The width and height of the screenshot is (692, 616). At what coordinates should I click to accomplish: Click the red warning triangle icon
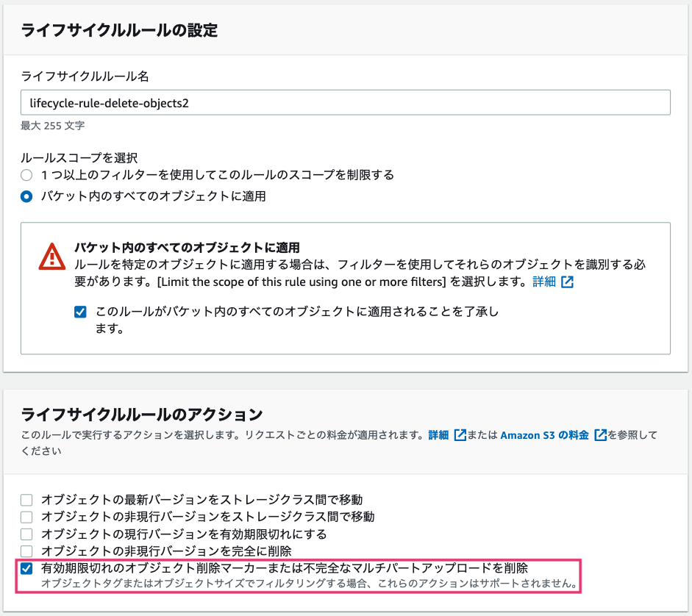[51, 257]
